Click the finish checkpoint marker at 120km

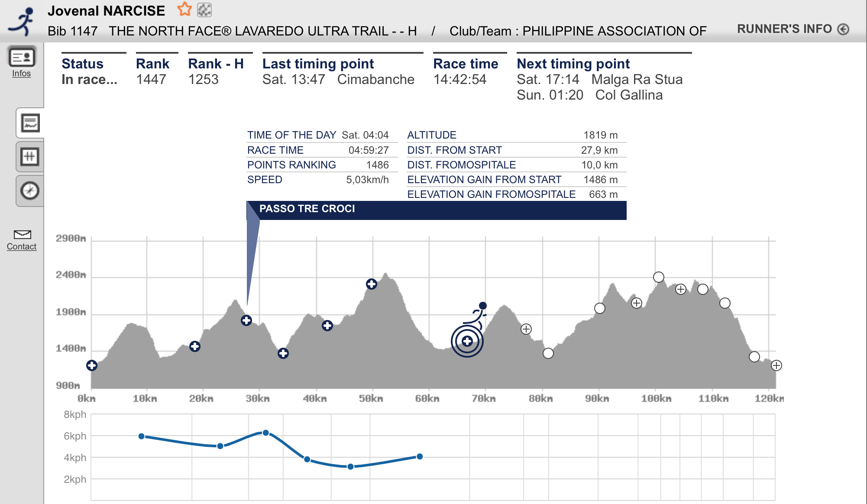pyautogui.click(x=776, y=365)
